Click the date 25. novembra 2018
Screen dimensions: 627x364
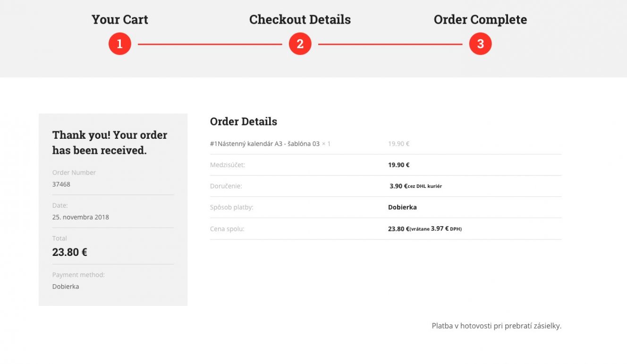click(x=81, y=217)
